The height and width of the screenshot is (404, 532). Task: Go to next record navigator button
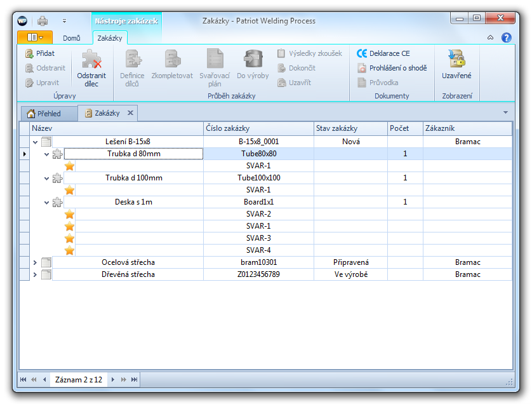[113, 380]
